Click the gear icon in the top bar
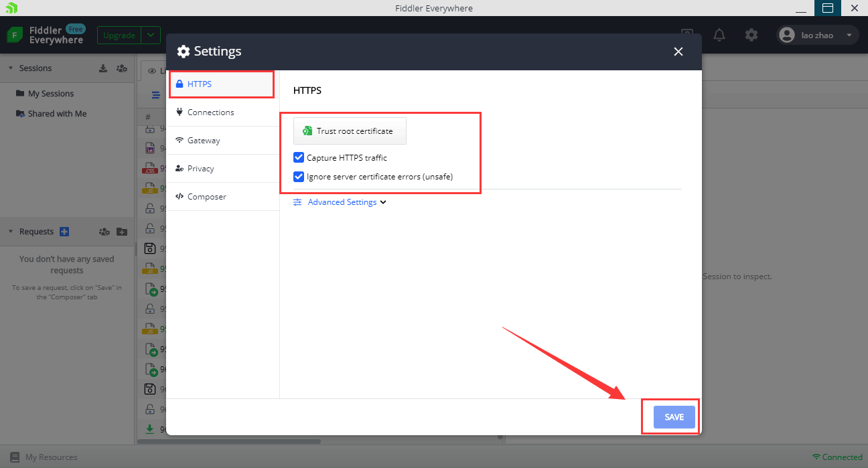This screenshot has height=468, width=868. coord(751,35)
